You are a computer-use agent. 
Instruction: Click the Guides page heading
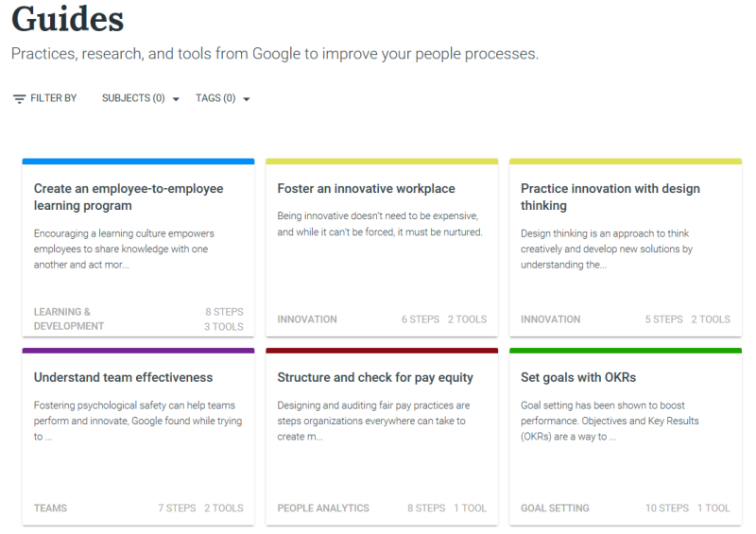point(67,19)
